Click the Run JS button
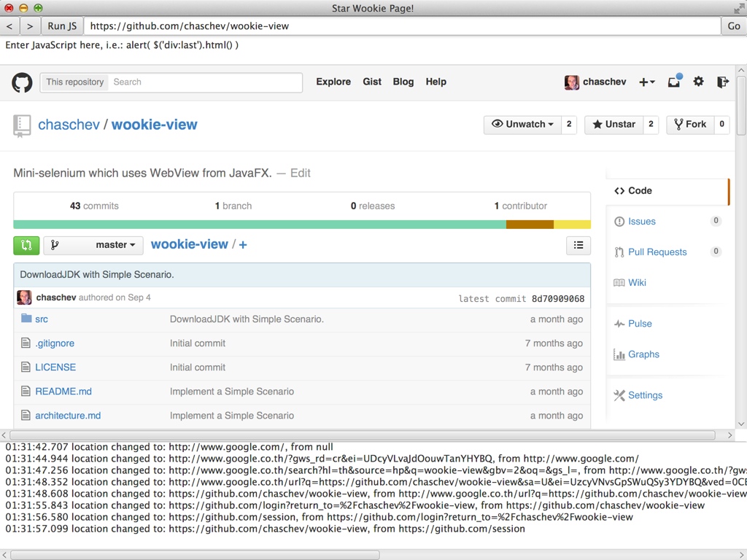Screen dimensions: 747x560 coord(63,26)
